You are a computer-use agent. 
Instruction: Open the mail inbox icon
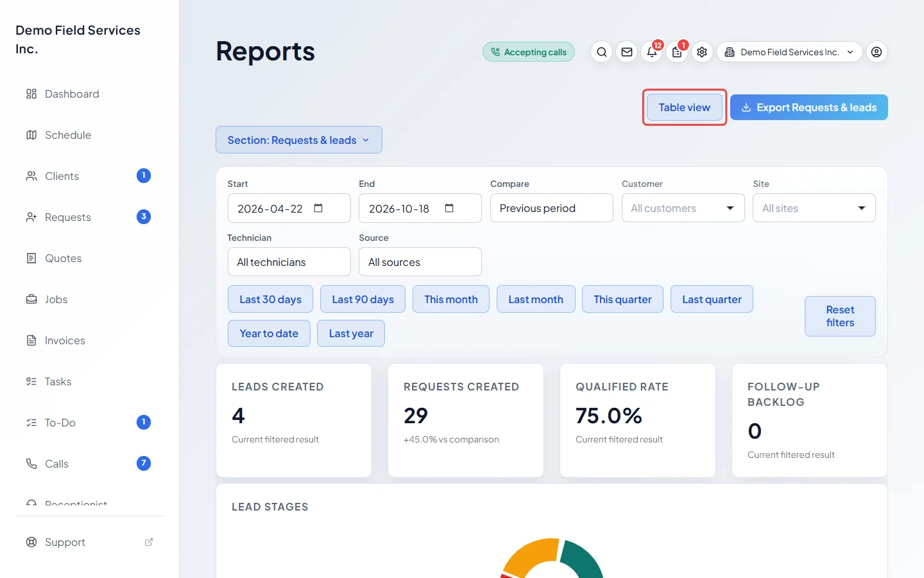point(627,52)
